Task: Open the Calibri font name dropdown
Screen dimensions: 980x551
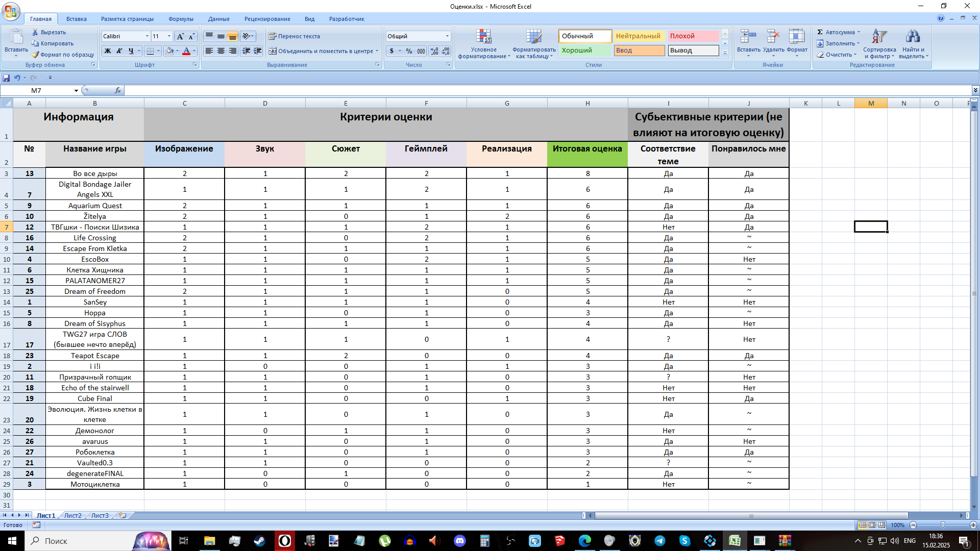Action: (x=147, y=36)
